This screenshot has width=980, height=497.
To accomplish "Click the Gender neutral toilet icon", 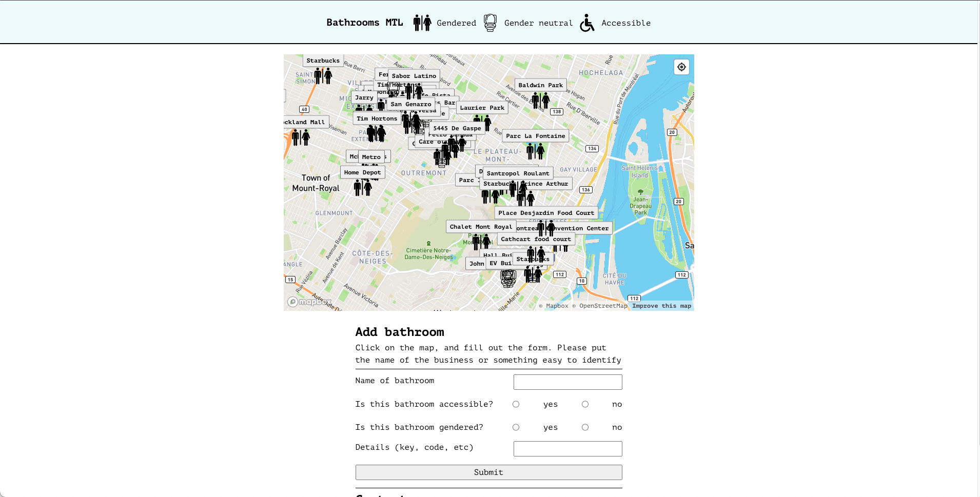I will 490,23.
